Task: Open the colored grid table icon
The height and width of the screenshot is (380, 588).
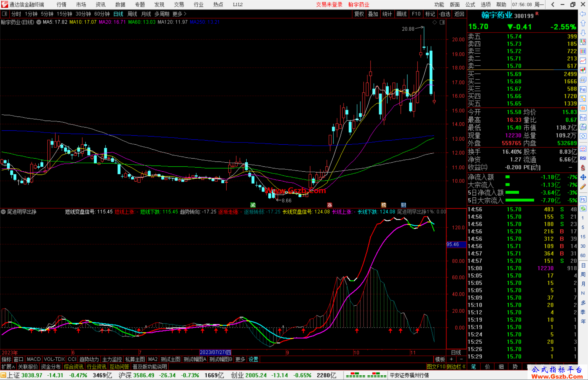Action: click(583, 51)
